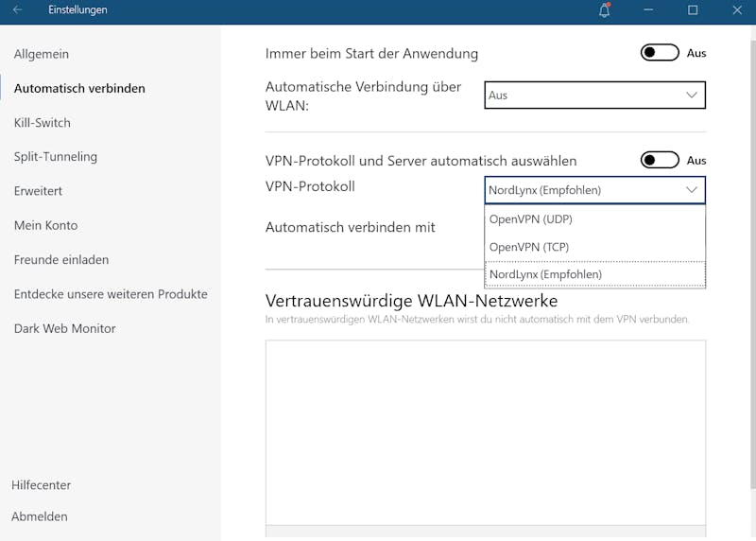The width and height of the screenshot is (756, 541).
Task: Click Abmelden to log out
Action: tap(40, 516)
